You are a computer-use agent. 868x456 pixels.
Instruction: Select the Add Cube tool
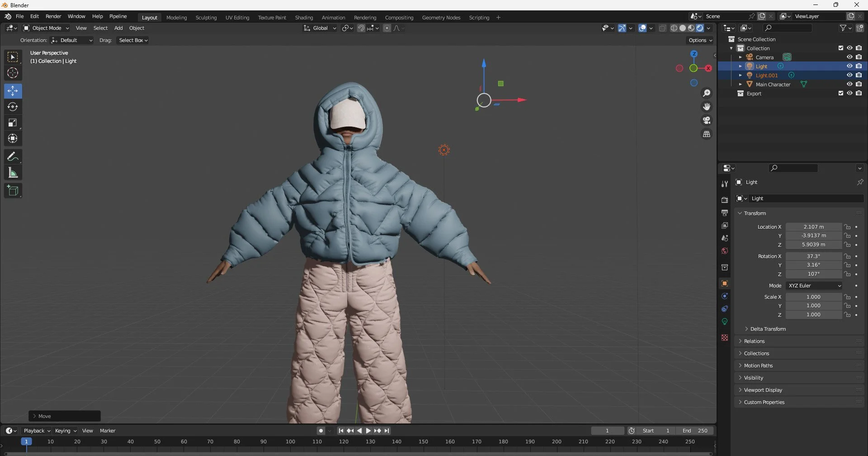[x=13, y=191]
